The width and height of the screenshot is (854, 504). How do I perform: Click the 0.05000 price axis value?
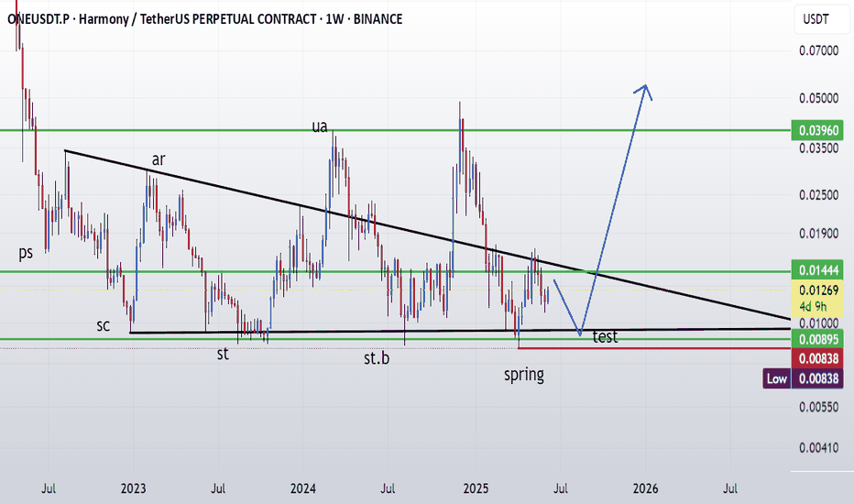click(818, 99)
